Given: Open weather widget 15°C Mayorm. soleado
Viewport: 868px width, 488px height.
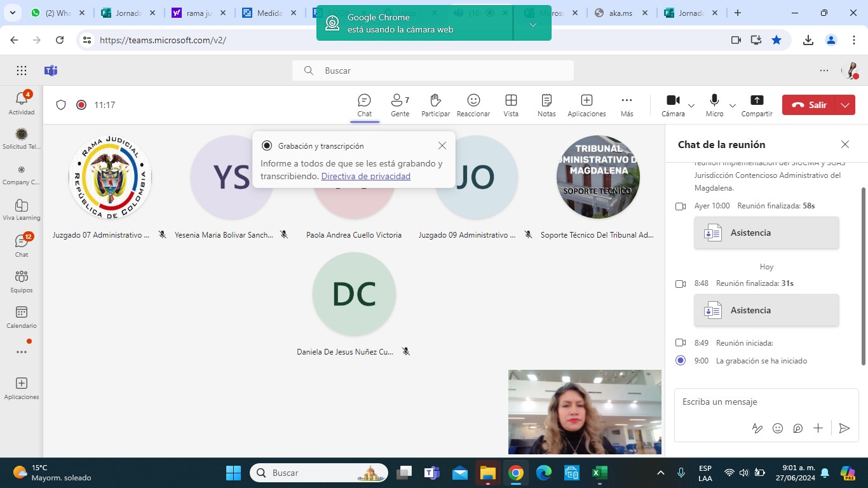Looking at the screenshot, I should [x=53, y=473].
